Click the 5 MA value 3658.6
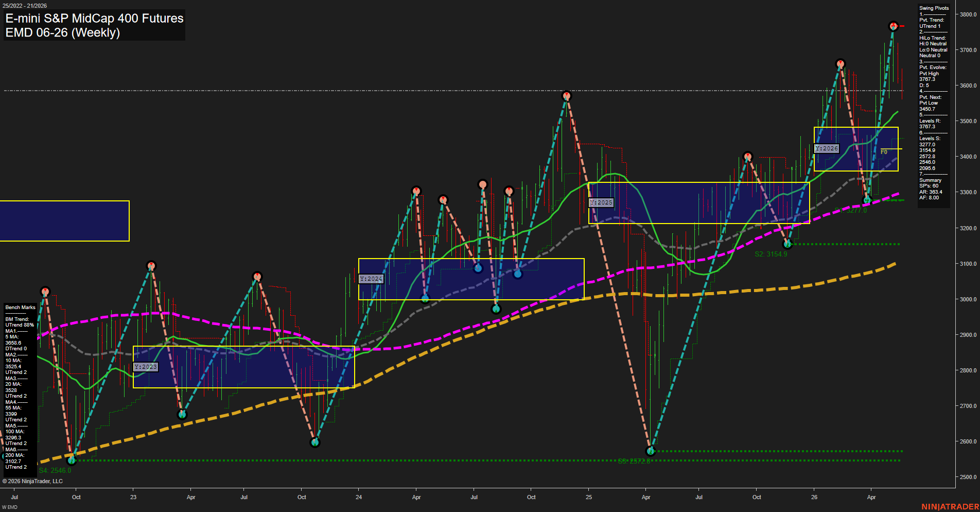The height and width of the screenshot is (512, 980). [x=13, y=343]
